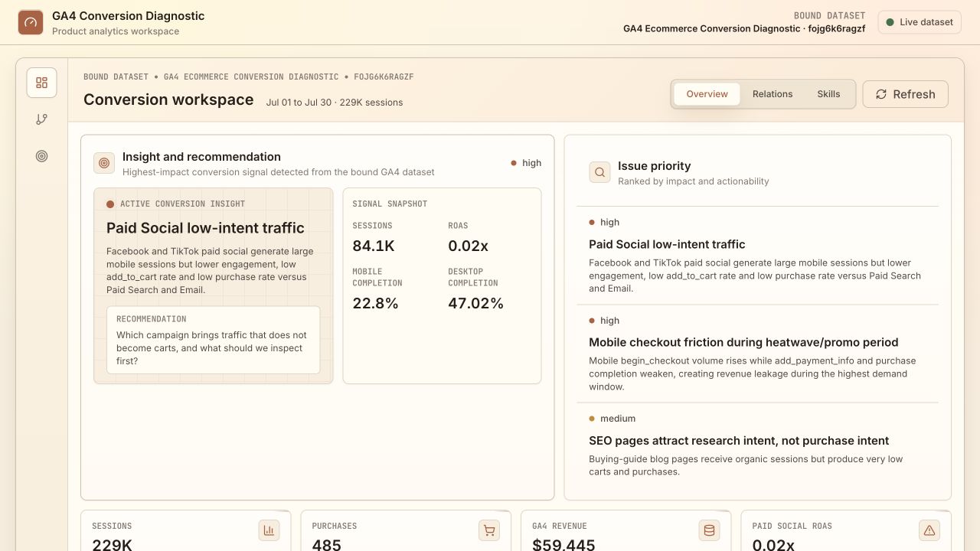Click the green dot in Live dataset badge
The height and width of the screenshot is (551, 980).
coord(890,22)
